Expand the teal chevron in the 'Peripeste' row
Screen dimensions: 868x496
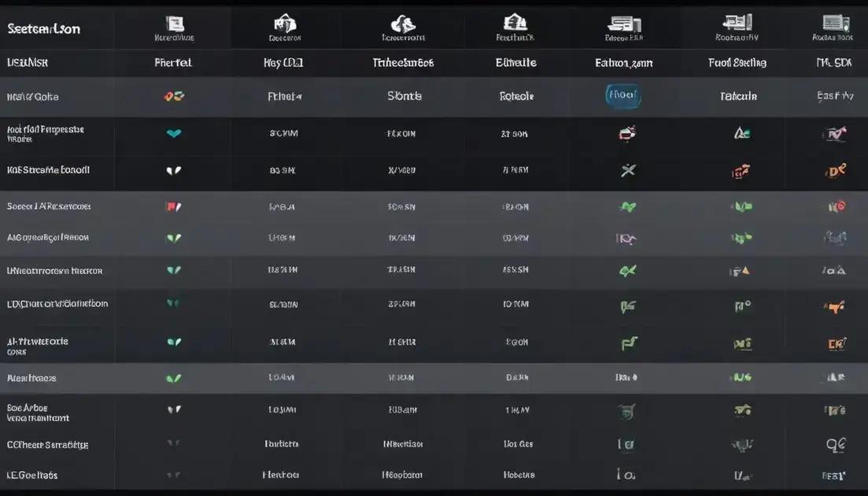[x=174, y=134]
